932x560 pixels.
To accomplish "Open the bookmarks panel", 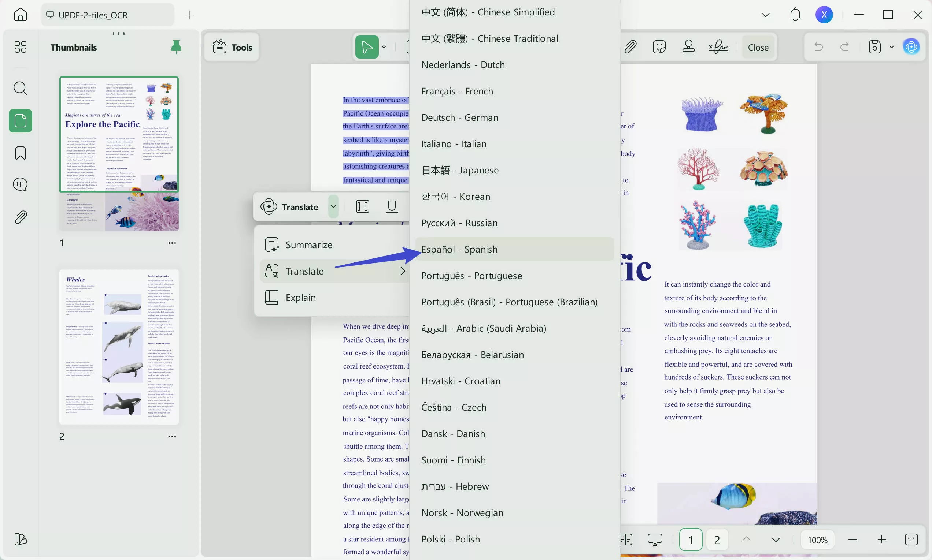I will coord(21,153).
